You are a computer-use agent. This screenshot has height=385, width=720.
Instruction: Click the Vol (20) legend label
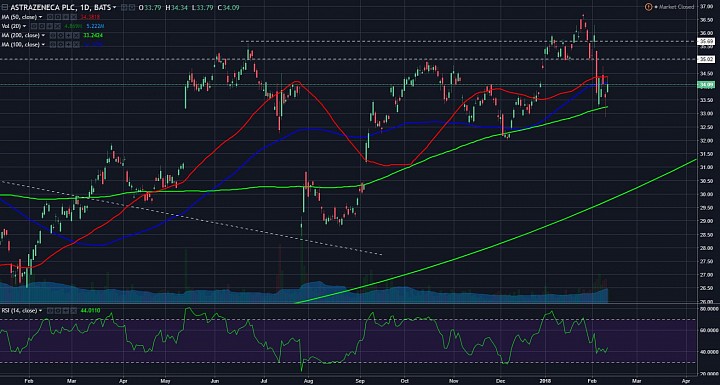tap(11, 26)
